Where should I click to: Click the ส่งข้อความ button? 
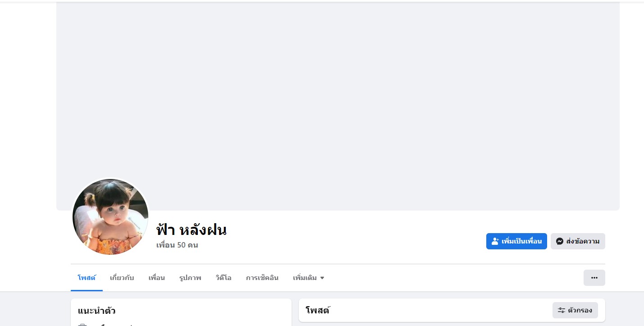[x=578, y=241]
